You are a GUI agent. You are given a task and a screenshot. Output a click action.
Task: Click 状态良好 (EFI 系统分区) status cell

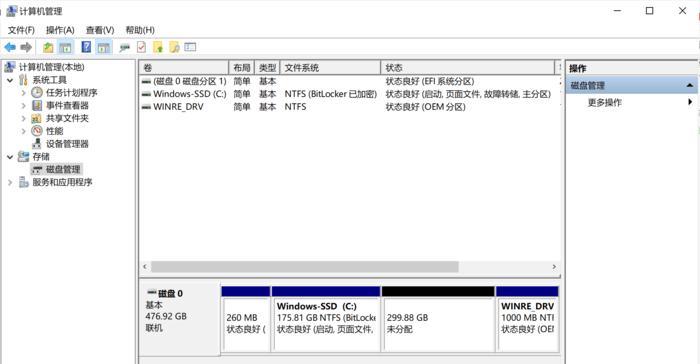(430, 81)
